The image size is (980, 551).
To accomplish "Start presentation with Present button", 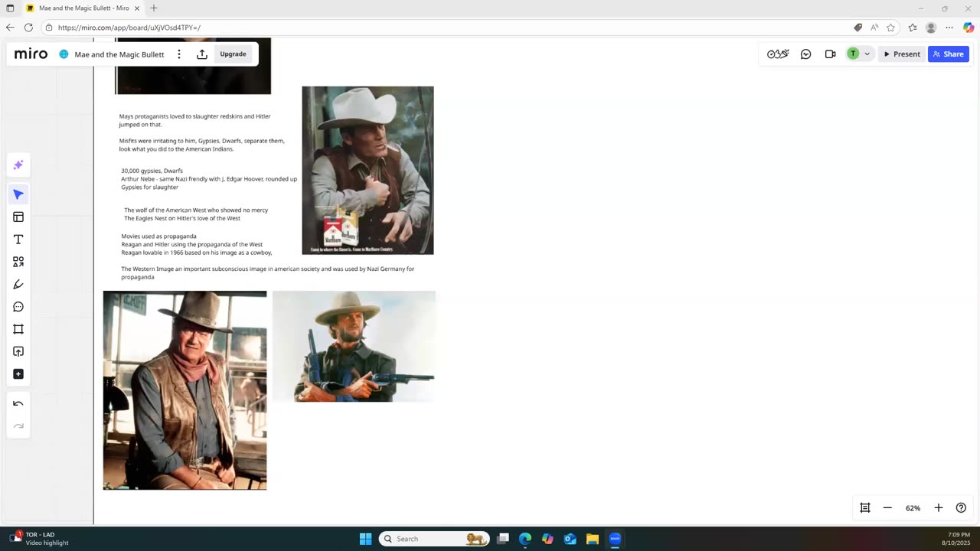I will 901,54.
